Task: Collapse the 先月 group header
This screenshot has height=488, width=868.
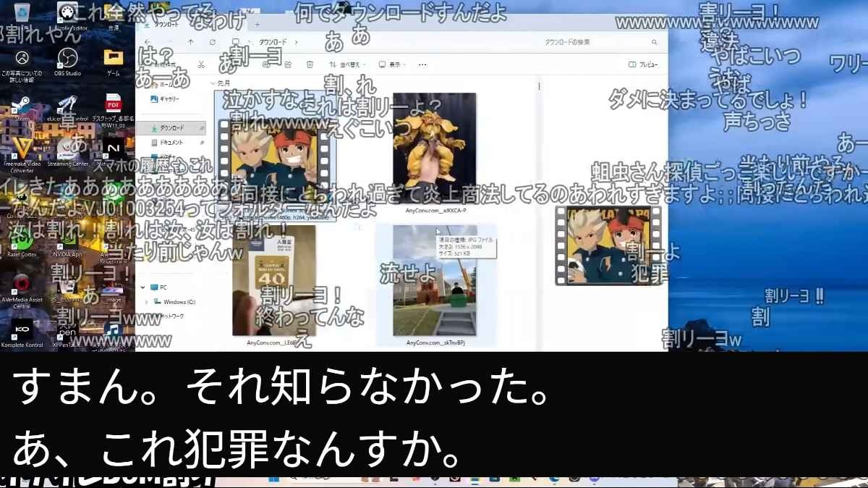Action: [x=213, y=83]
